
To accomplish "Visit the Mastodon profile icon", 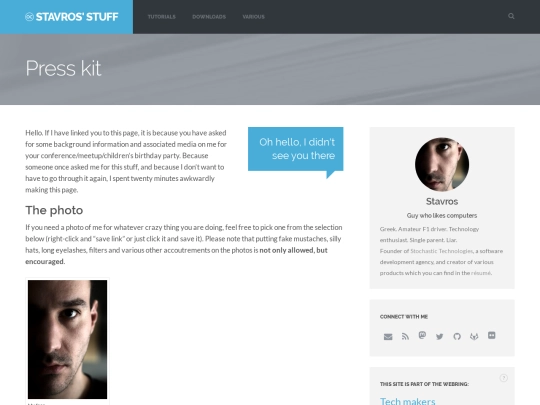I will [x=422, y=335].
